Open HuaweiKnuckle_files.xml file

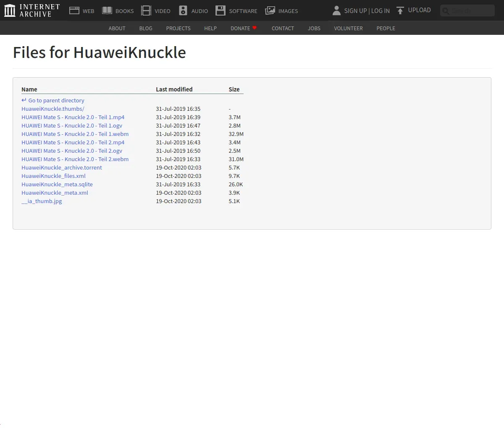[x=53, y=176]
